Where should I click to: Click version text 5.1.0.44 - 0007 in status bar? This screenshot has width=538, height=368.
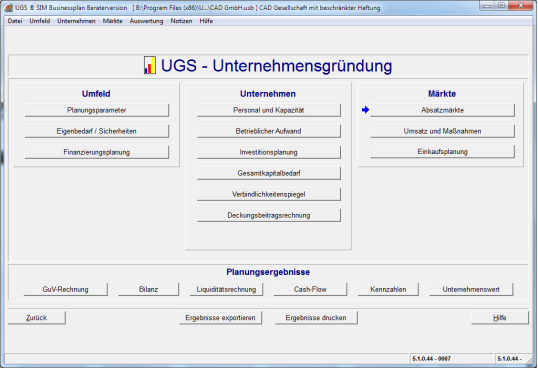click(431, 359)
